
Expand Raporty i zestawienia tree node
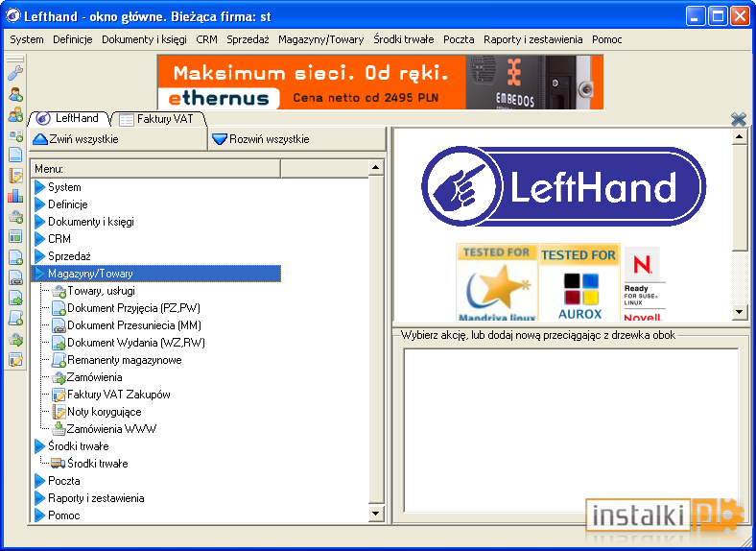coord(40,498)
